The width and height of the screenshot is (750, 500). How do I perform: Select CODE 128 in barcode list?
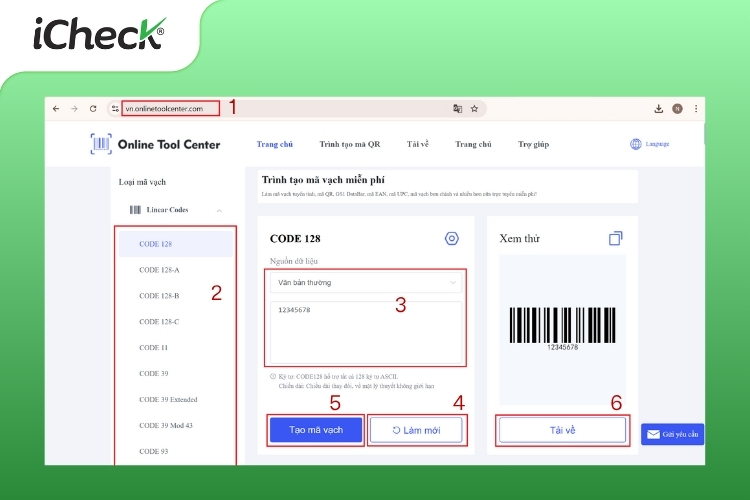[x=176, y=244]
